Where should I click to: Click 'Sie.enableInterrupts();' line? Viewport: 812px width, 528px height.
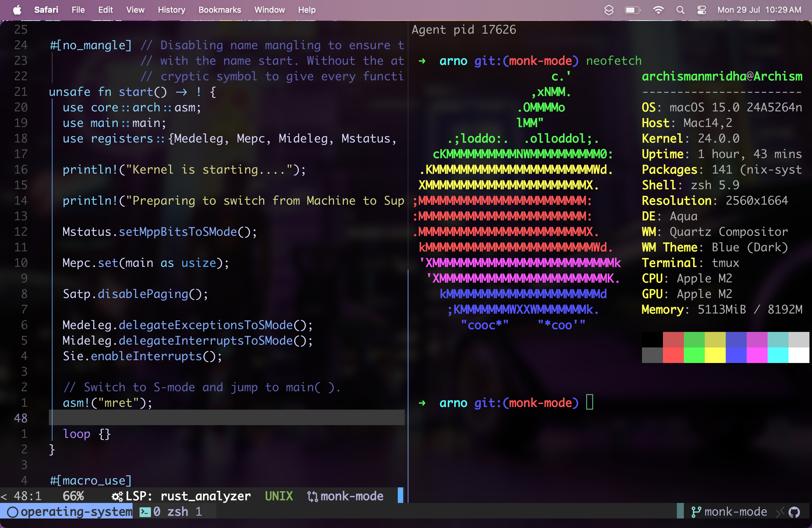[142, 356]
